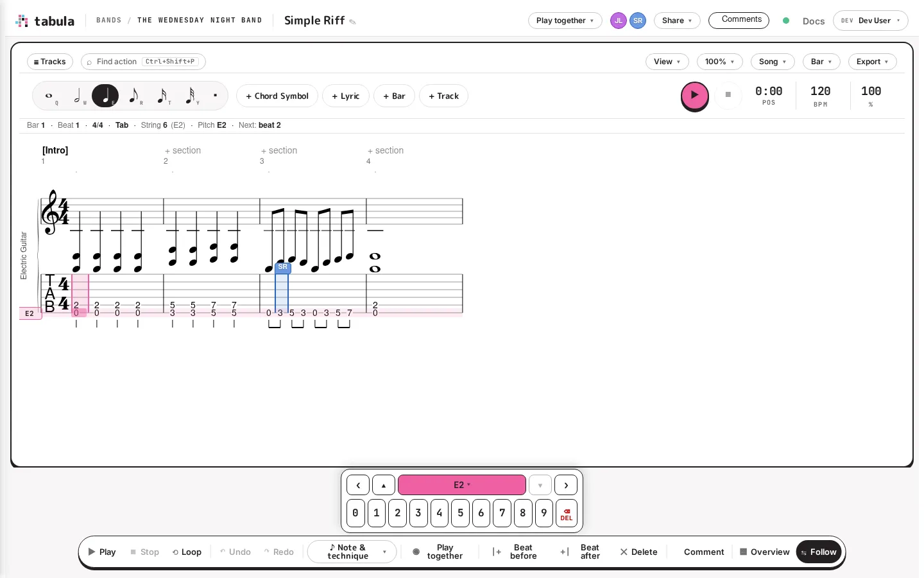Select the sixteenth note duration
This screenshot has width=924, height=578.
[x=162, y=96]
